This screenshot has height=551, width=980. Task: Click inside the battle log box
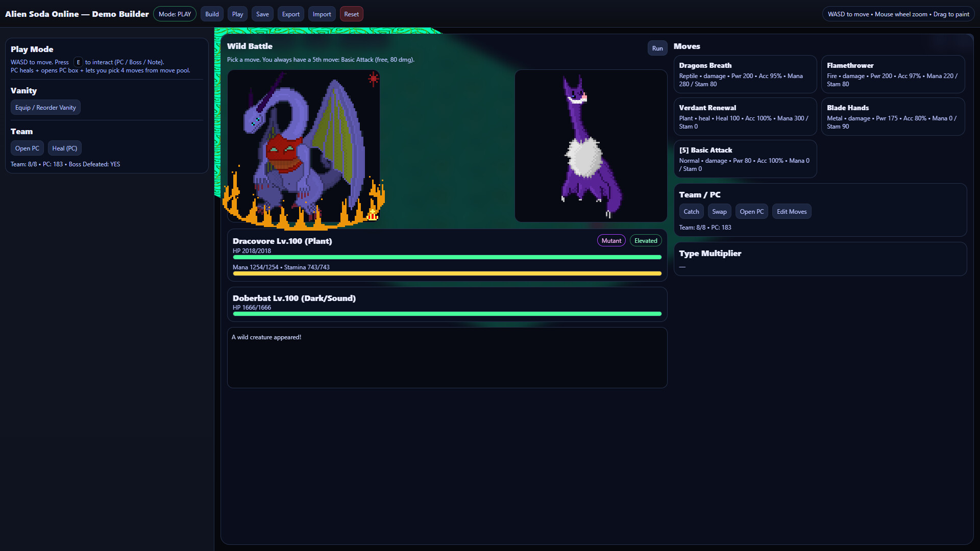pos(447,357)
